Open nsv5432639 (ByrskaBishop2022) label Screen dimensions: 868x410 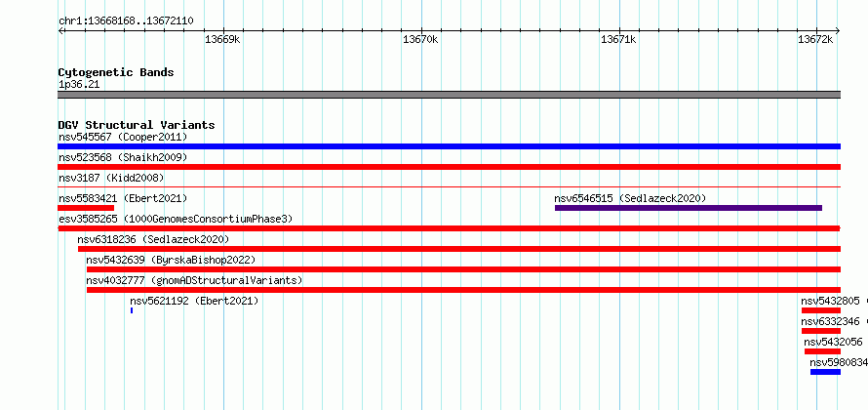point(171,260)
